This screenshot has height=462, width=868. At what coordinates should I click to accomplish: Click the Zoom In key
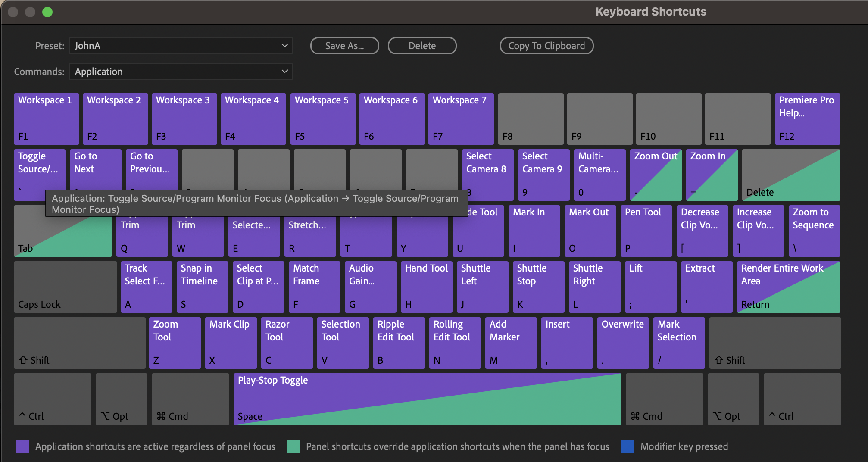711,175
